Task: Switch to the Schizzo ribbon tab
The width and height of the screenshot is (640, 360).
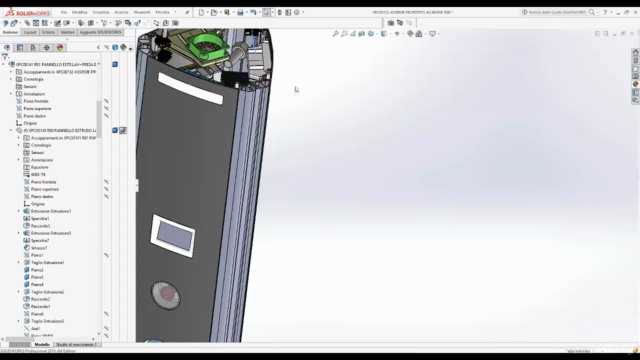Action: point(48,32)
